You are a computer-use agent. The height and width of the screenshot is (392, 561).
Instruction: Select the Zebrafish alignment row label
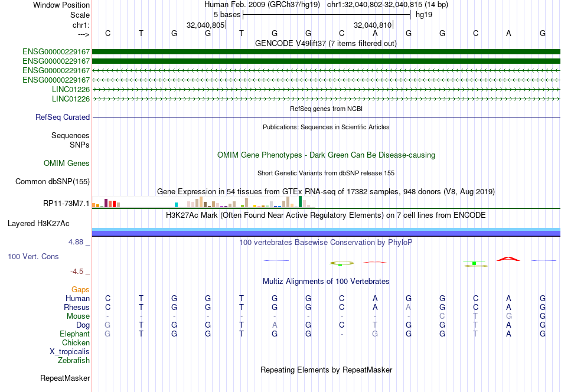click(74, 360)
